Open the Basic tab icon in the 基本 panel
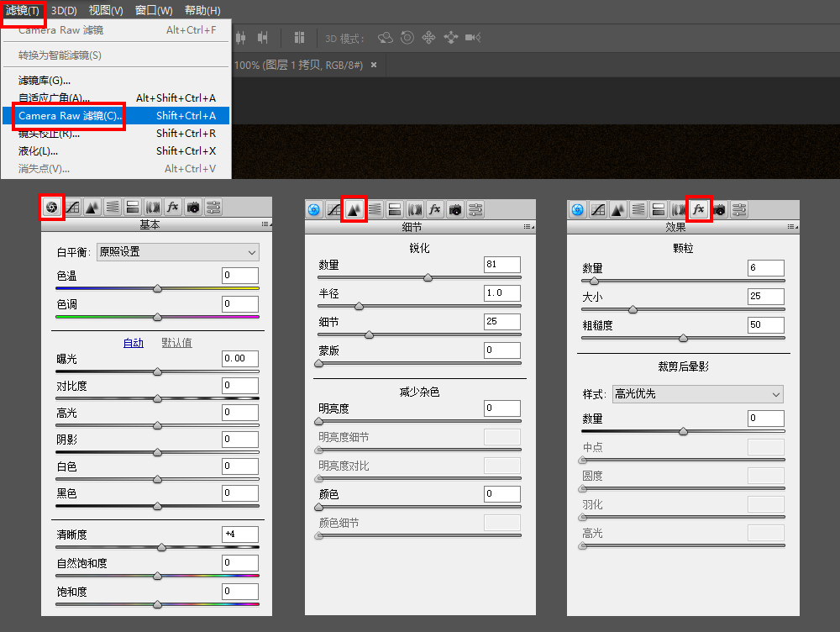Viewport: 840px width, 632px height. click(x=52, y=207)
